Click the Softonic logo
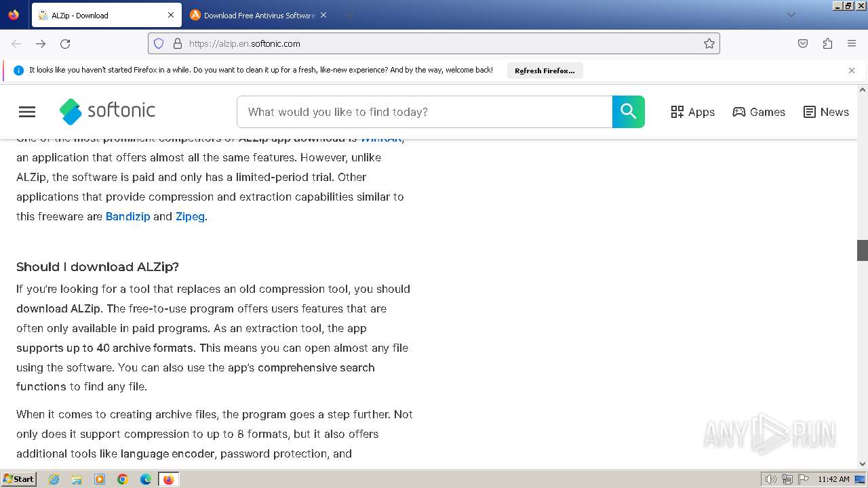868x488 pixels. pos(107,111)
